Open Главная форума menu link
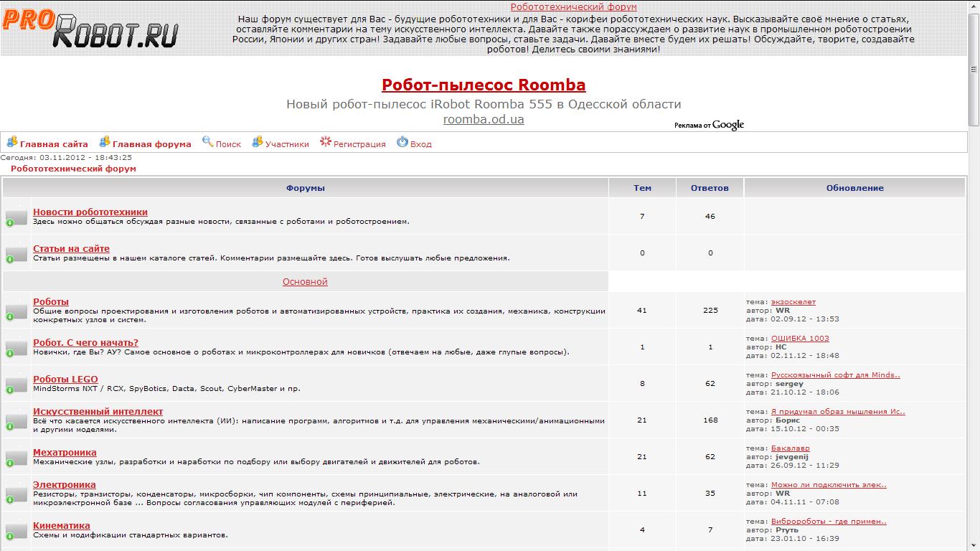The width and height of the screenshot is (980, 551). (x=152, y=144)
